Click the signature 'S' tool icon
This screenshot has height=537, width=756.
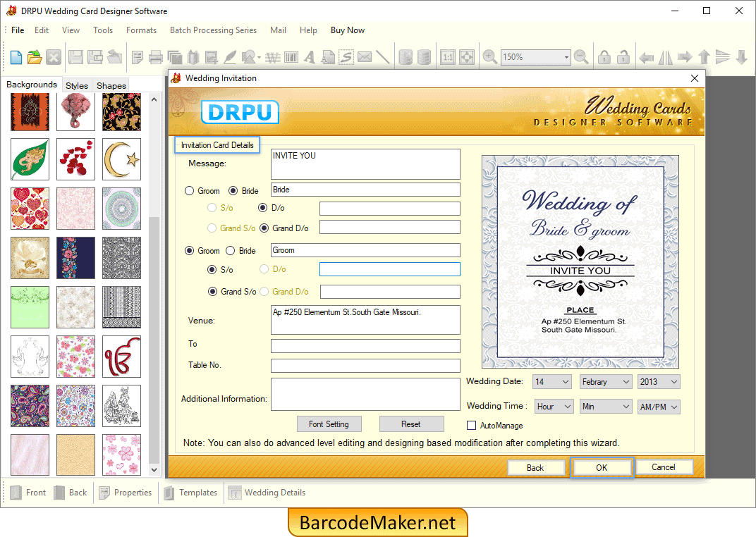[x=346, y=57]
